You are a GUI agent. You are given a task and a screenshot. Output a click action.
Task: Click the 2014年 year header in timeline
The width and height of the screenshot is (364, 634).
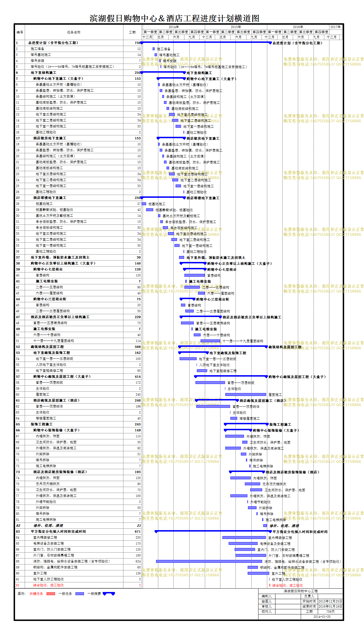pyautogui.click(x=174, y=27)
